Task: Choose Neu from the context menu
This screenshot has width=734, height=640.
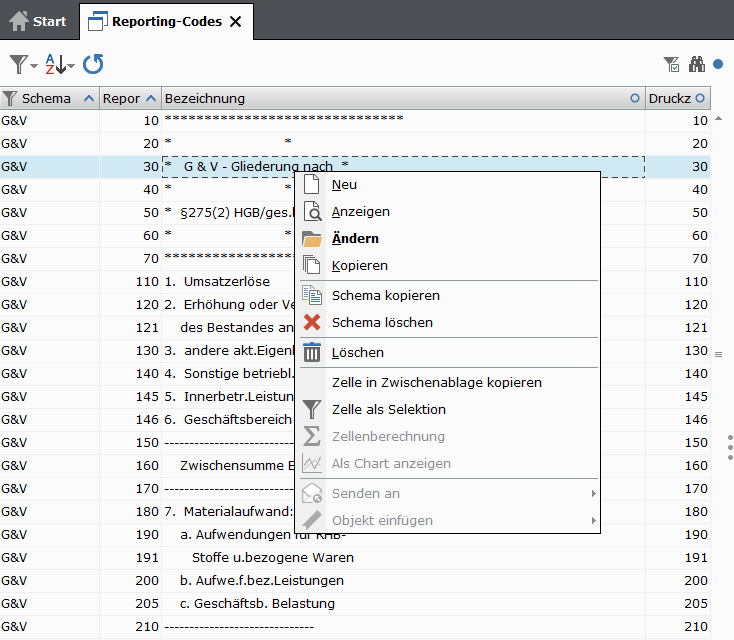Action: tap(449, 184)
